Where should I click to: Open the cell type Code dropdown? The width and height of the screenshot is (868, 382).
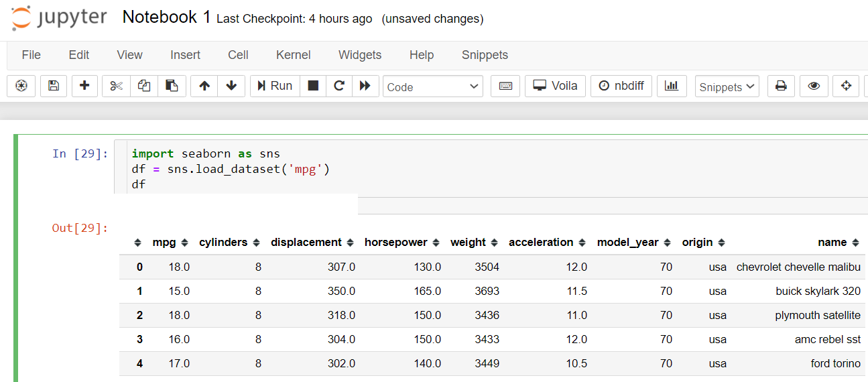coord(432,86)
